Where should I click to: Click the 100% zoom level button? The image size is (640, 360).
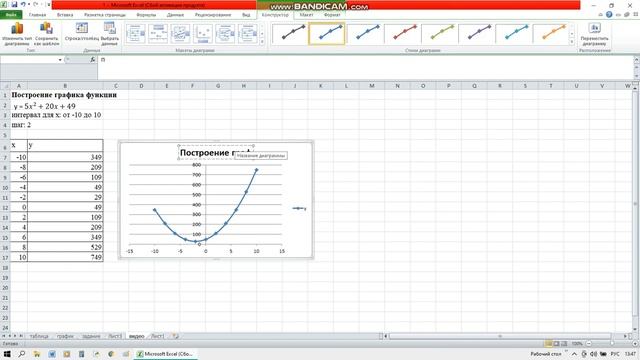[x=577, y=344]
